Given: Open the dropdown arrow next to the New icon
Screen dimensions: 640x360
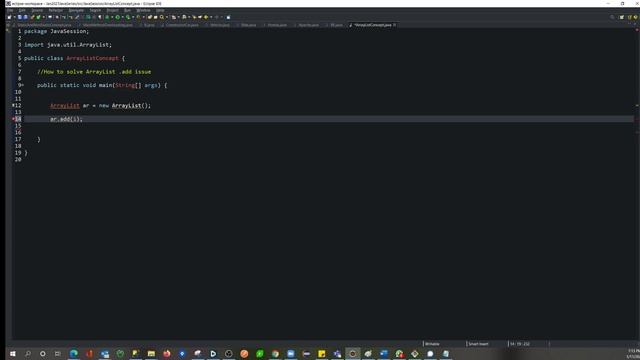Looking at the screenshot, I should tap(15, 17).
